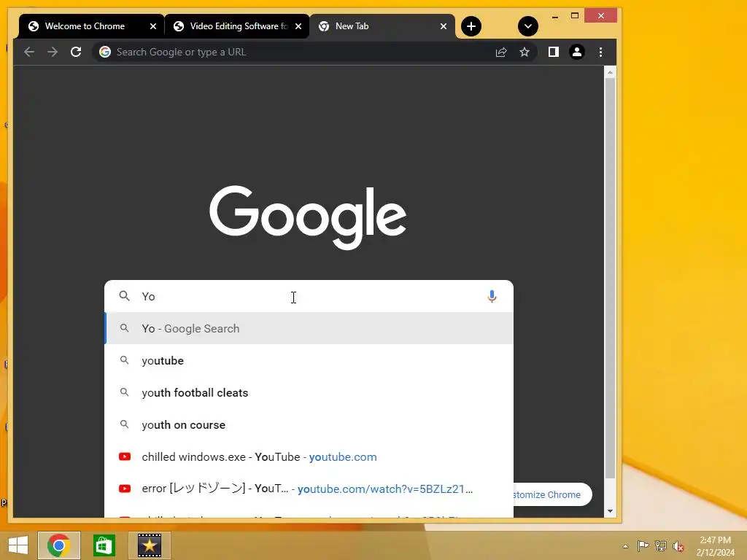This screenshot has height=560, width=747.
Task: Close the New Tab tab
Action: [x=444, y=26]
